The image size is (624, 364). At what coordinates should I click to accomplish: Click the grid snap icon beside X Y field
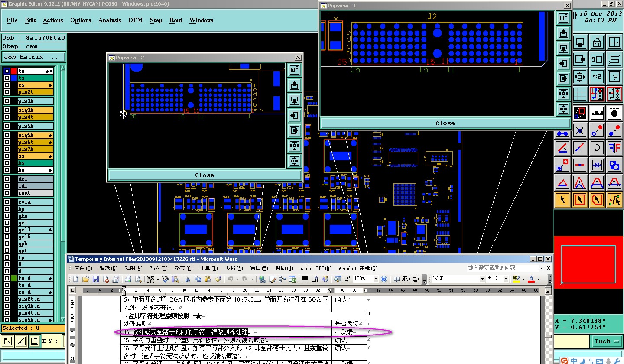click(x=34, y=341)
